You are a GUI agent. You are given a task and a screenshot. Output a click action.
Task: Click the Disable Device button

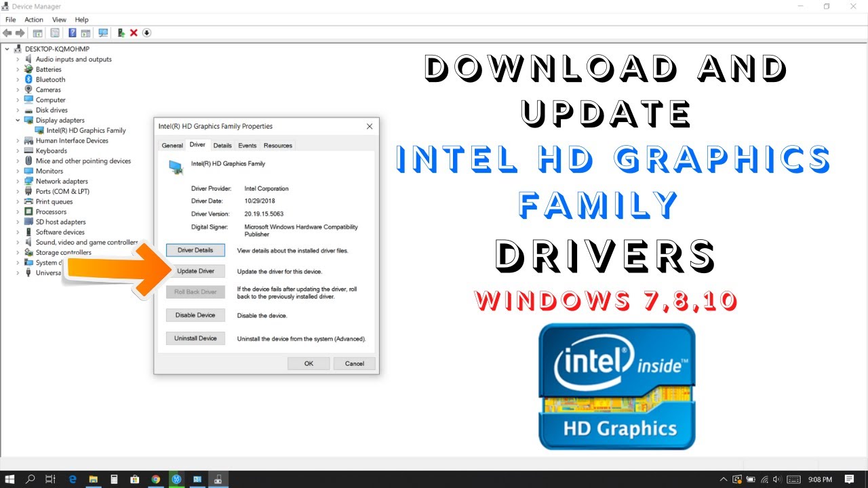(195, 315)
